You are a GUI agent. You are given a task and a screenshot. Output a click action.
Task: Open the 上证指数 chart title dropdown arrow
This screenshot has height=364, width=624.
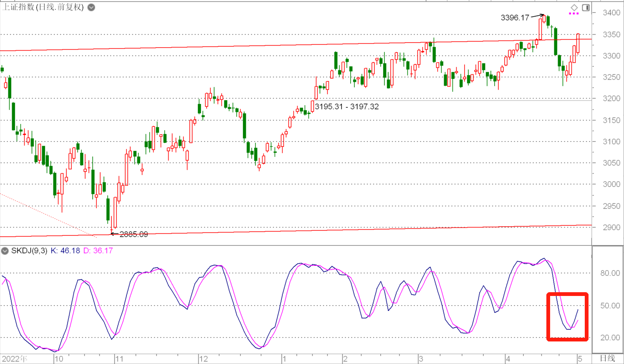[91, 7]
